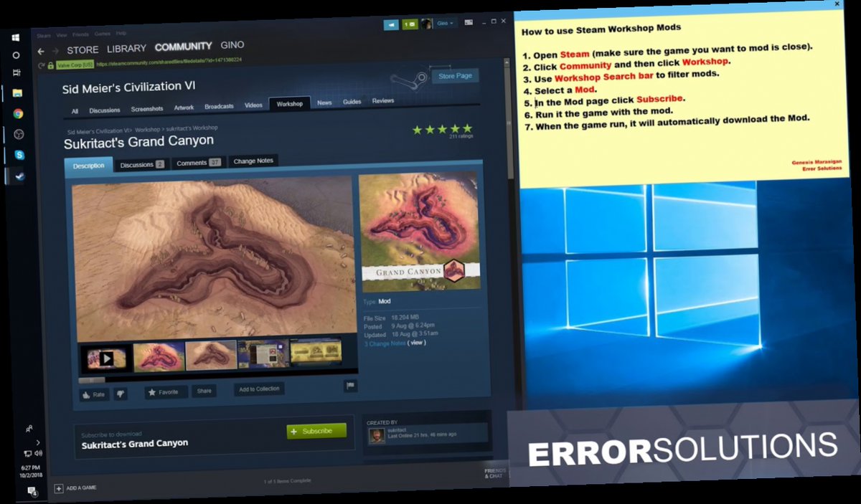Select the Reviews hub tab
The width and height of the screenshot is (861, 504).
click(x=383, y=101)
